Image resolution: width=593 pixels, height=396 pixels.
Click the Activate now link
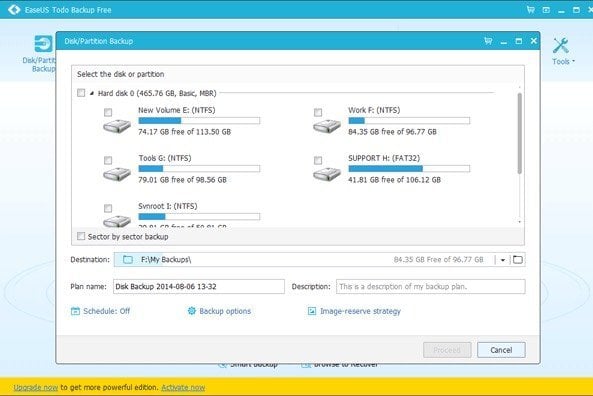tap(183, 387)
